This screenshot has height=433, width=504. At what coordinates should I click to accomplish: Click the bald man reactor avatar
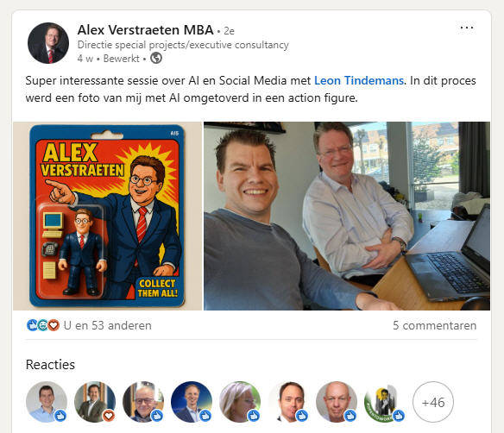point(337,402)
